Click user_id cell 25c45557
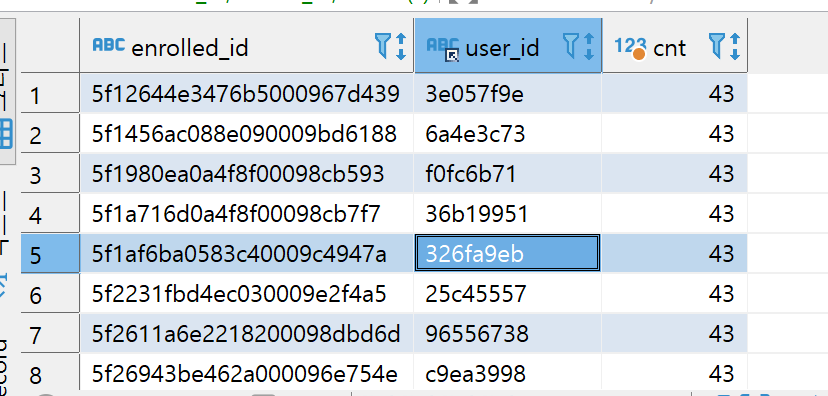 point(507,294)
